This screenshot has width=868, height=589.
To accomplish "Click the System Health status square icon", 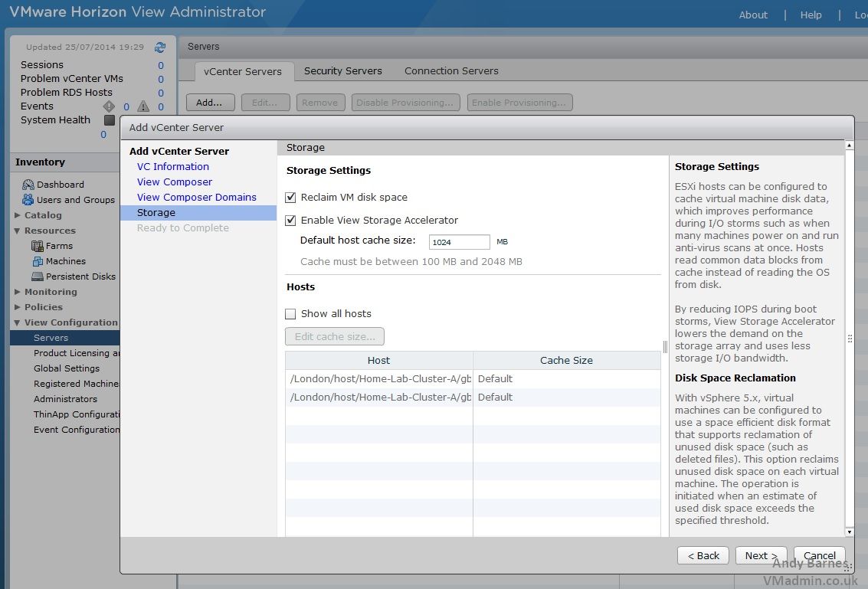I will click(110, 120).
